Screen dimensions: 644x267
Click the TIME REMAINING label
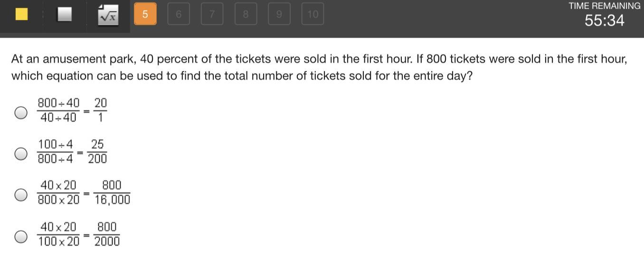click(604, 6)
